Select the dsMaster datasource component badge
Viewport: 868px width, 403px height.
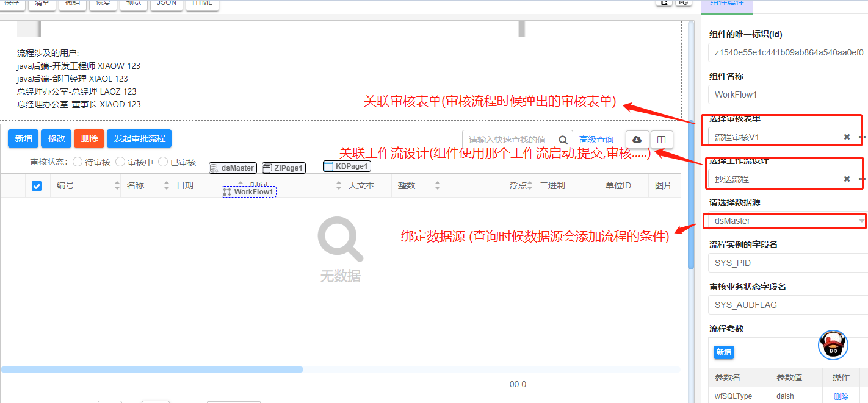coord(233,168)
